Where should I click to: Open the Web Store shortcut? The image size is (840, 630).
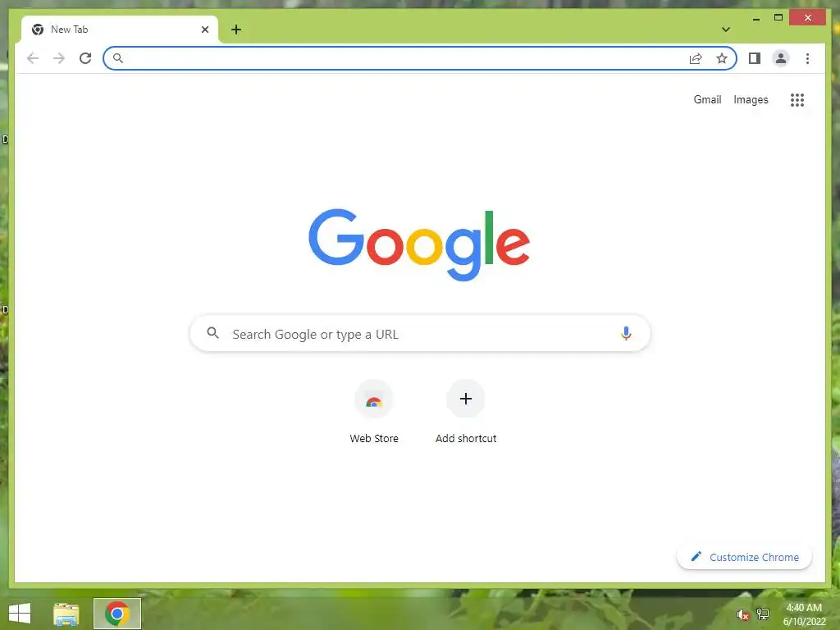coord(374,399)
